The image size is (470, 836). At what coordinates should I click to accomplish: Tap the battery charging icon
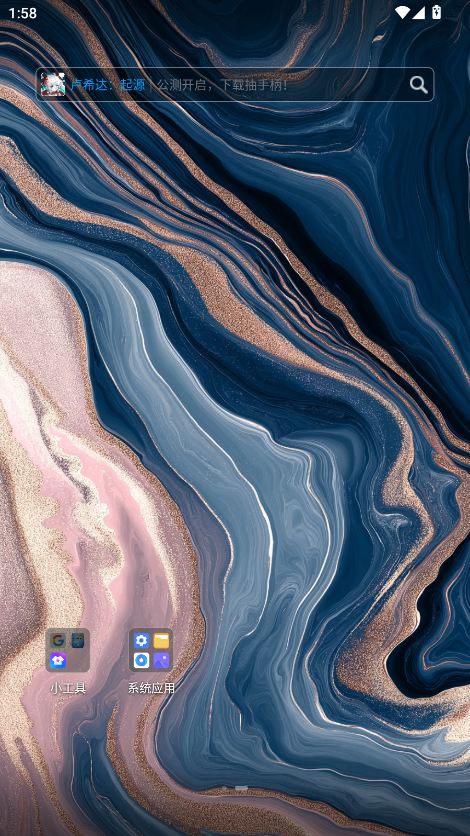click(x=436, y=12)
